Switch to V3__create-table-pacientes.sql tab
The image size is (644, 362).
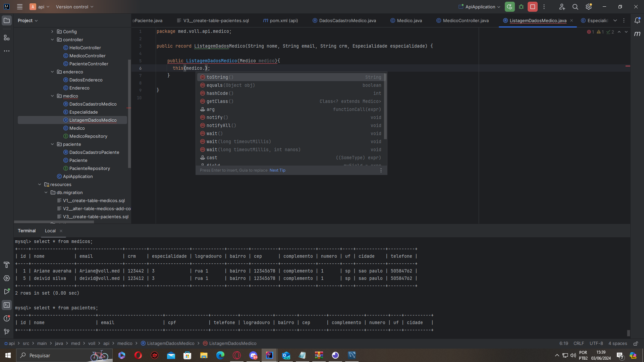point(213,20)
